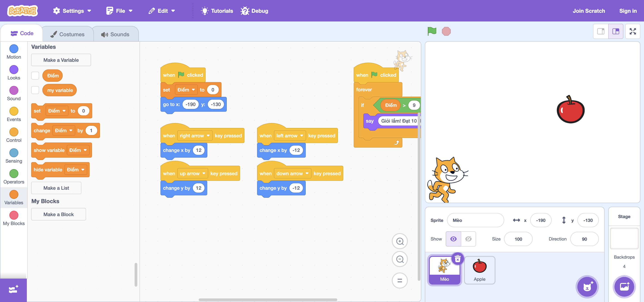Open the Add Extension button

click(13, 290)
